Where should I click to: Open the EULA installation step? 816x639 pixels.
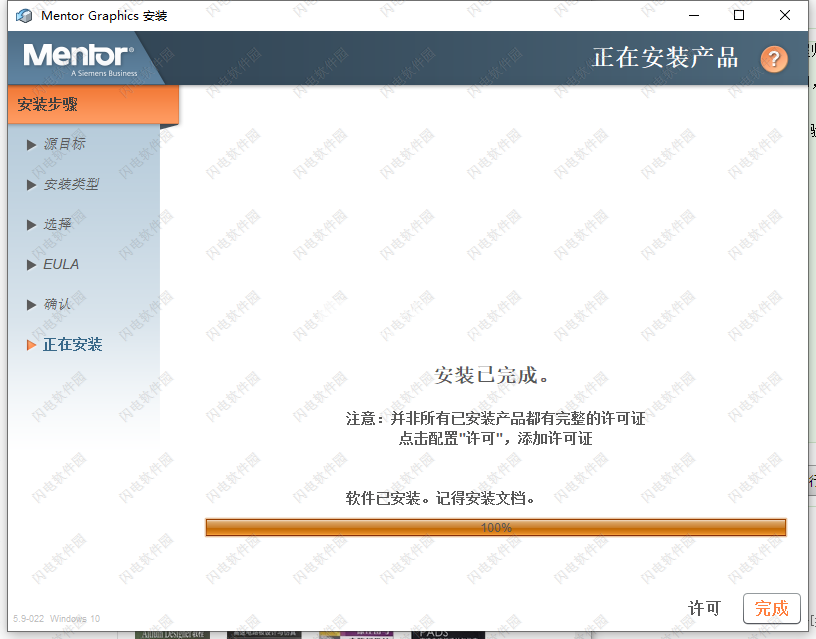[61, 264]
